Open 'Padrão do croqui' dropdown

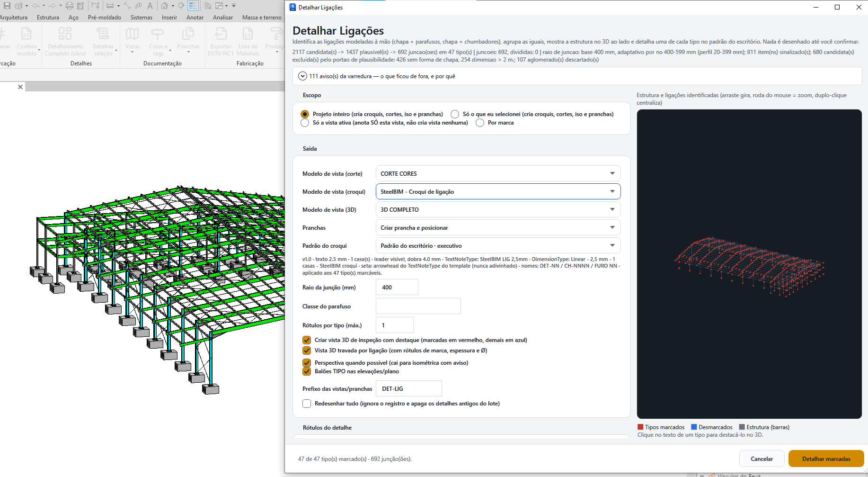pyautogui.click(x=498, y=245)
